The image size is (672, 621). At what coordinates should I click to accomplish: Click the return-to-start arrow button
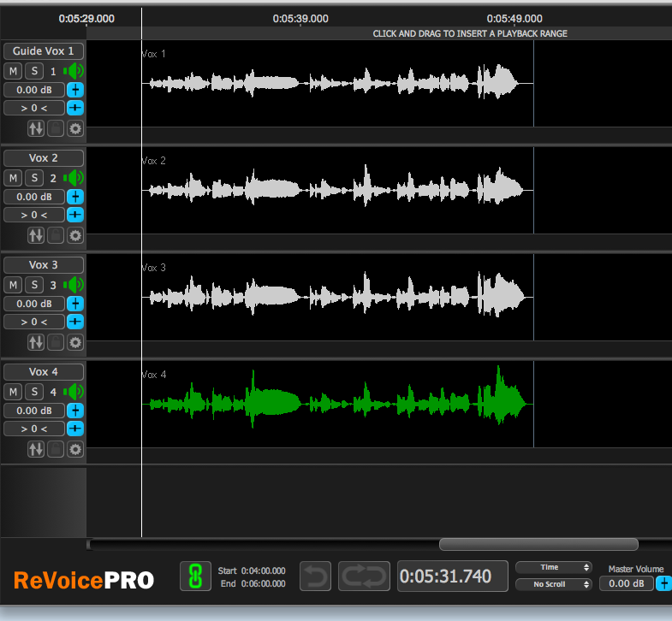(x=315, y=577)
